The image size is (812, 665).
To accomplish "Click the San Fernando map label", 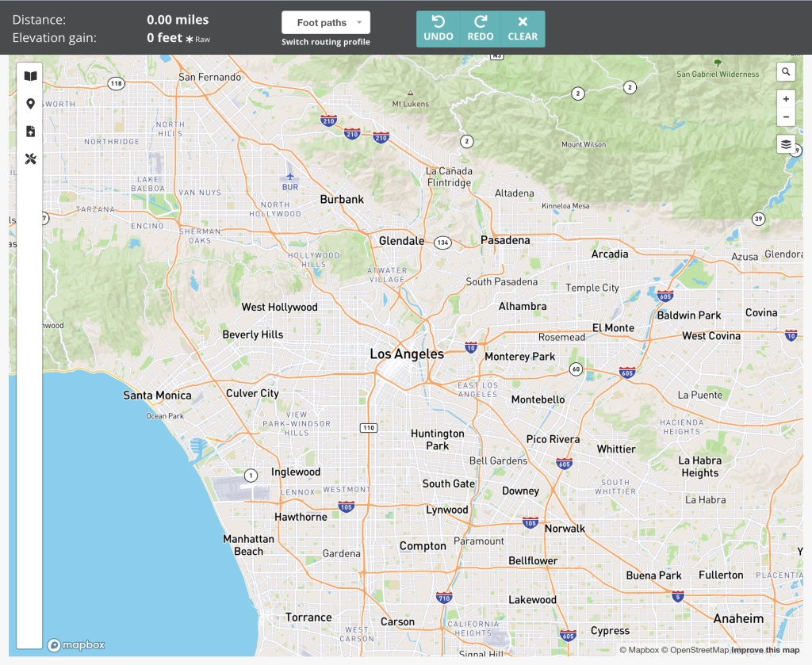I will point(209,77).
